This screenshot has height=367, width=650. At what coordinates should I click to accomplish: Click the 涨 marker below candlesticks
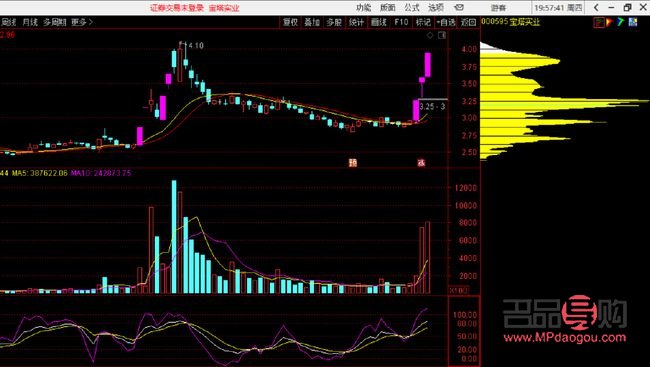click(x=421, y=163)
